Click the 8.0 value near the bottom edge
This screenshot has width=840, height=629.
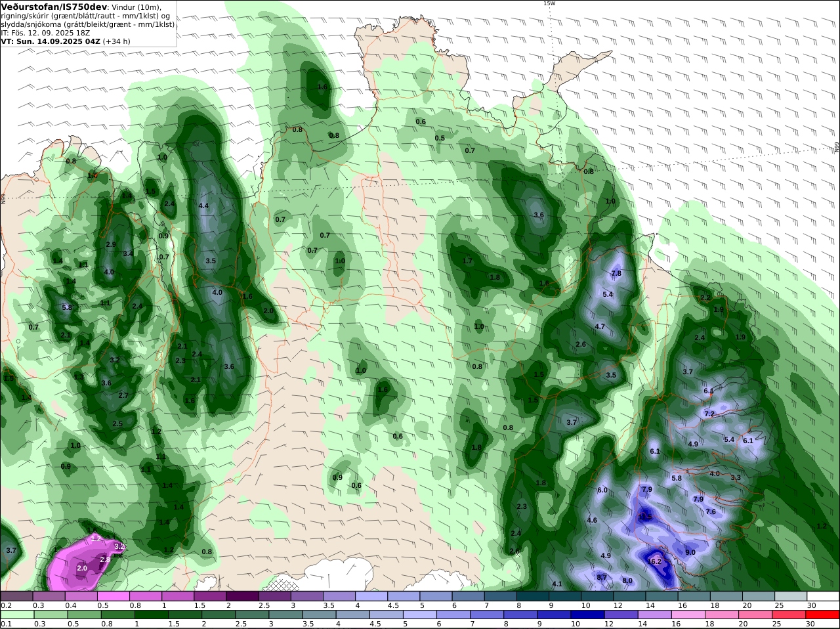pos(627,580)
